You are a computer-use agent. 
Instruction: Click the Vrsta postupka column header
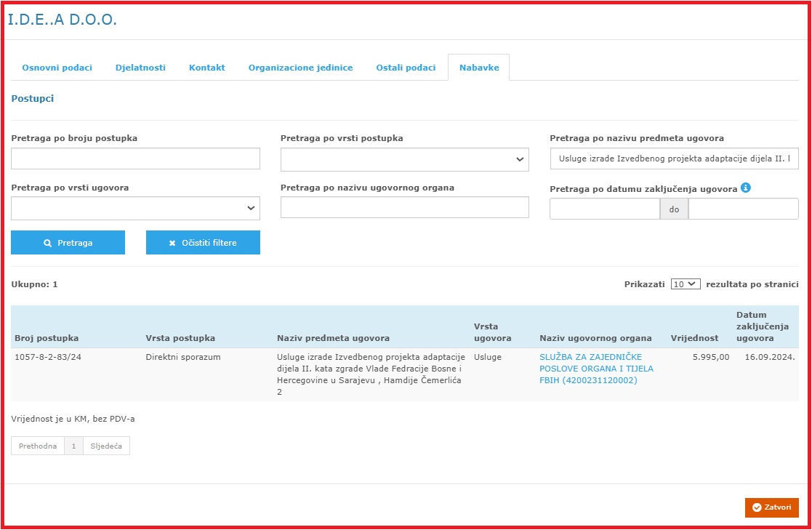[180, 338]
